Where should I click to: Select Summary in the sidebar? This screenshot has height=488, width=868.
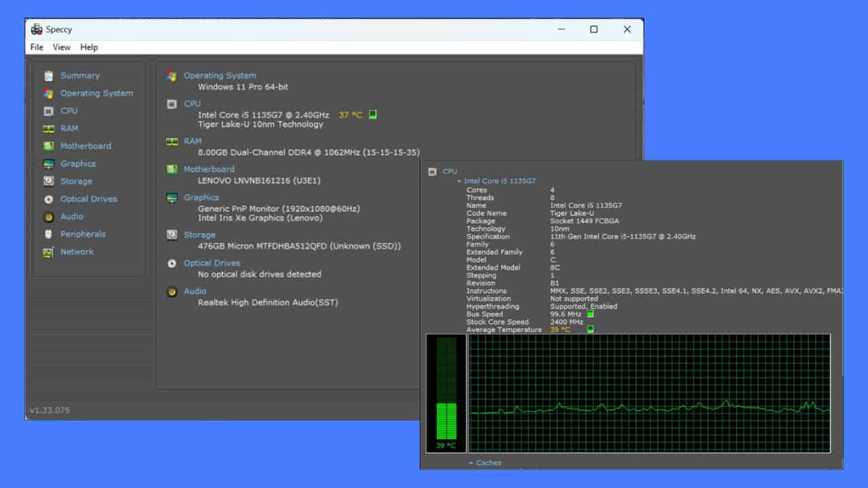tap(80, 76)
